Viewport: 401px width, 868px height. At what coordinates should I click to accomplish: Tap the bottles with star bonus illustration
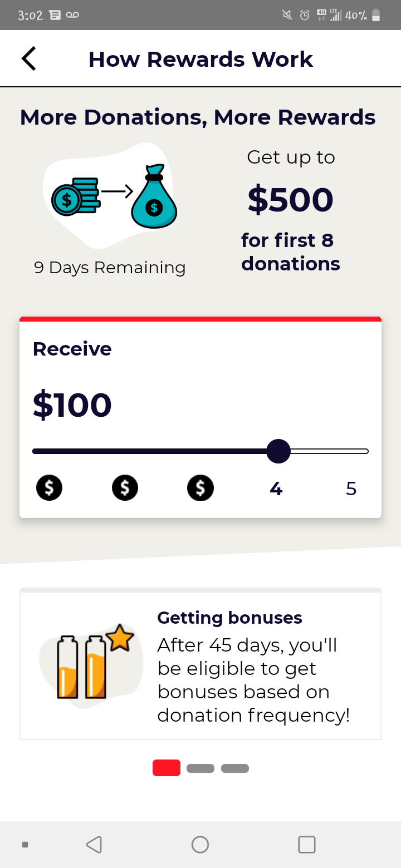[92, 665]
